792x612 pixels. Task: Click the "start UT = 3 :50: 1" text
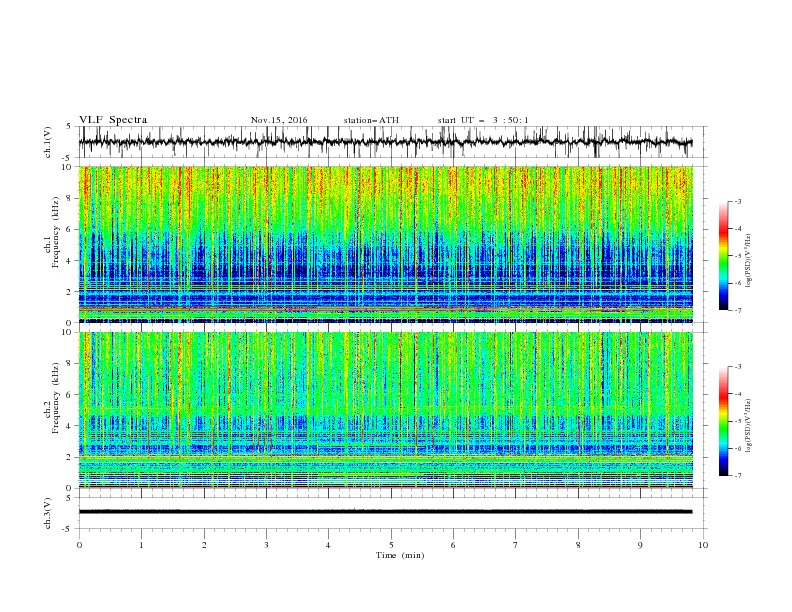point(483,120)
